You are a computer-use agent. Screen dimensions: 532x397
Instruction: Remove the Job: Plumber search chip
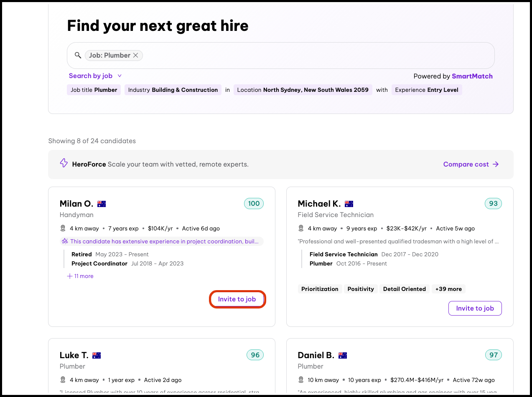[135, 56]
